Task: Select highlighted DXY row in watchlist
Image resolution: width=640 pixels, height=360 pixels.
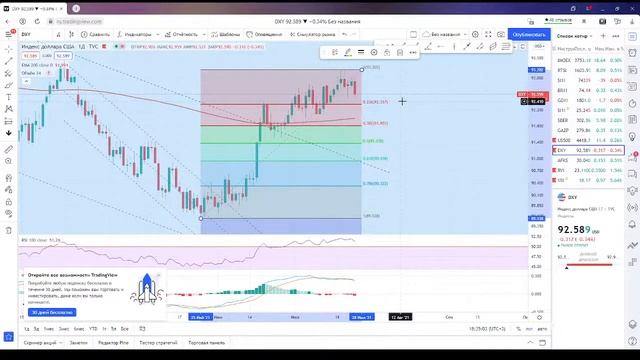Action: (589, 150)
